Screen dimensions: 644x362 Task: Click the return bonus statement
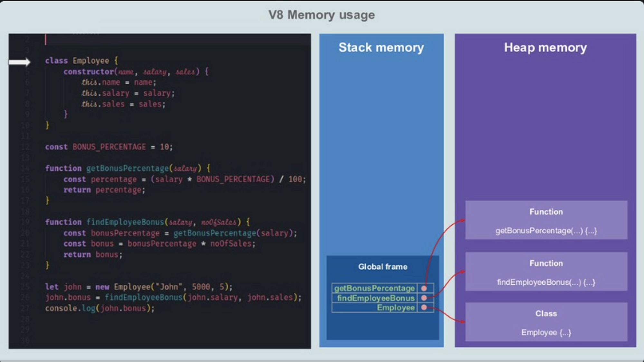pyautogui.click(x=93, y=255)
